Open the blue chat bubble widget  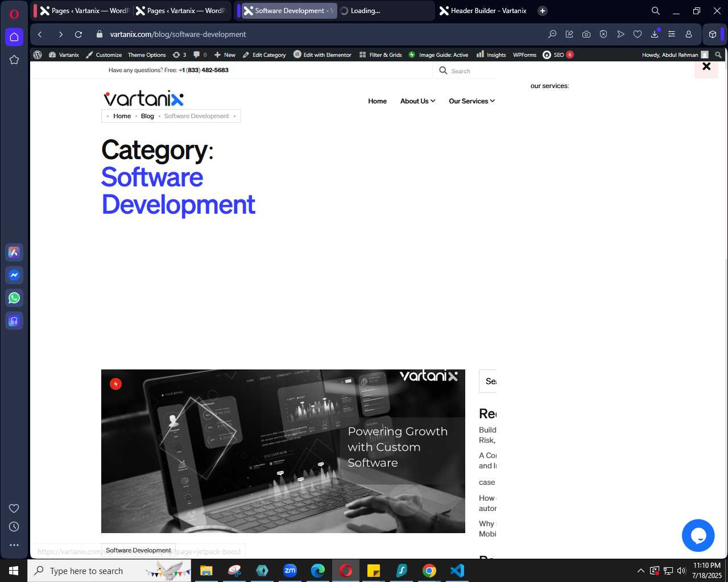click(x=698, y=535)
